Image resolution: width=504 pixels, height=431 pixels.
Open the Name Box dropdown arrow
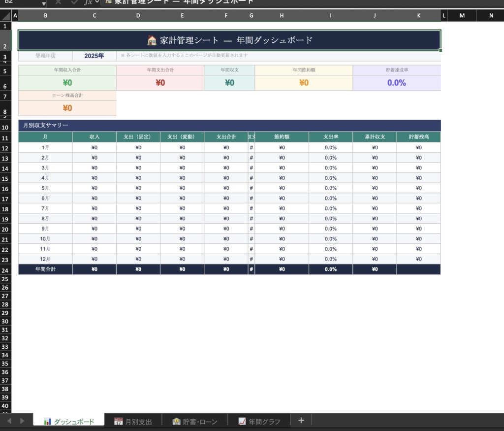coord(44,3)
